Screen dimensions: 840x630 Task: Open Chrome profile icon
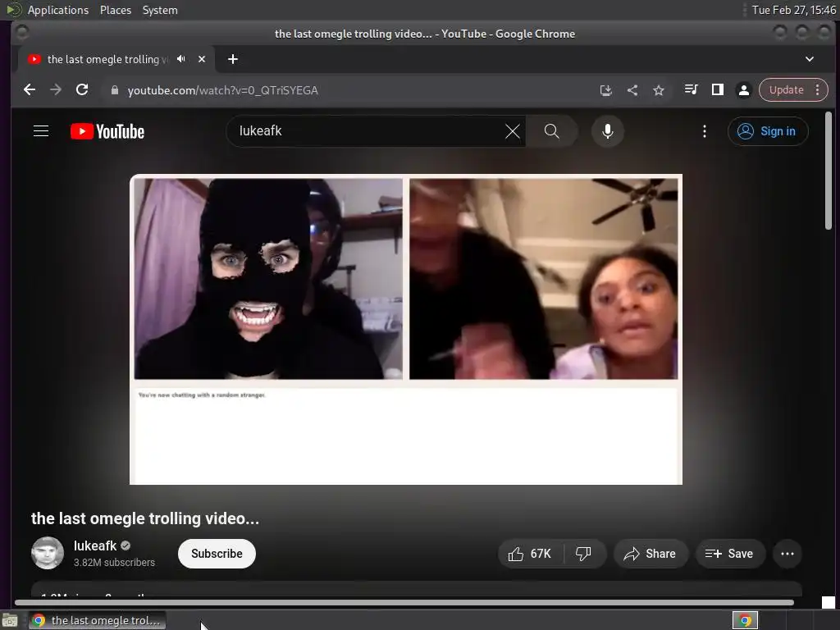(x=743, y=90)
